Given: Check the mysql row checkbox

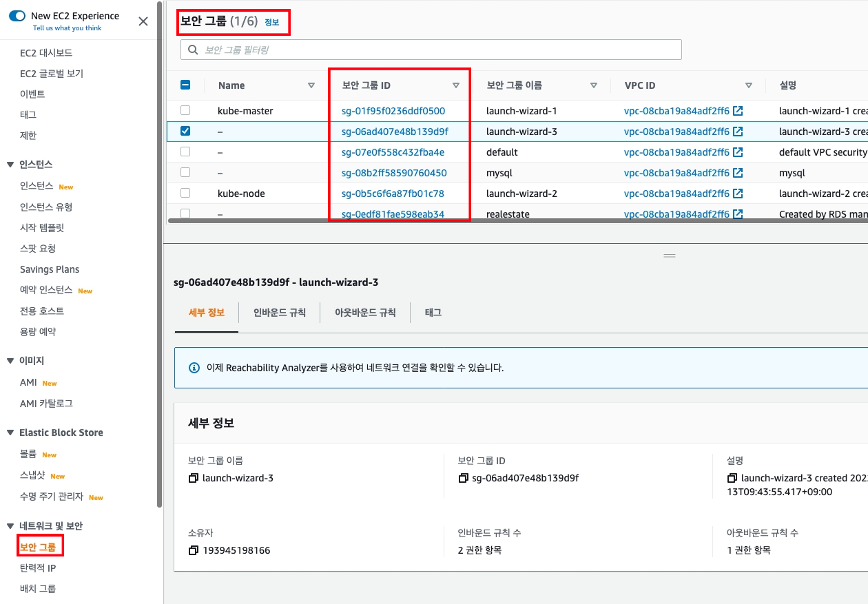Looking at the screenshot, I should coord(185,172).
